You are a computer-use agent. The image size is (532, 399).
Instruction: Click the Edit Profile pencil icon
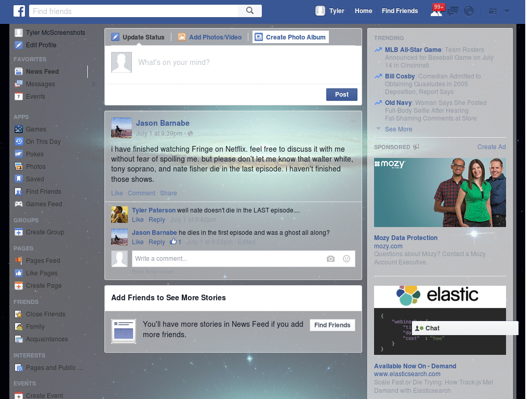[19, 45]
